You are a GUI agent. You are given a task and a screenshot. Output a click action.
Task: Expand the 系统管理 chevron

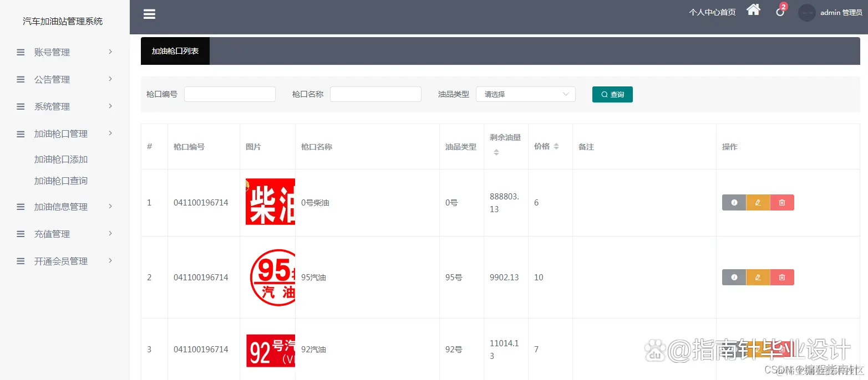point(110,106)
